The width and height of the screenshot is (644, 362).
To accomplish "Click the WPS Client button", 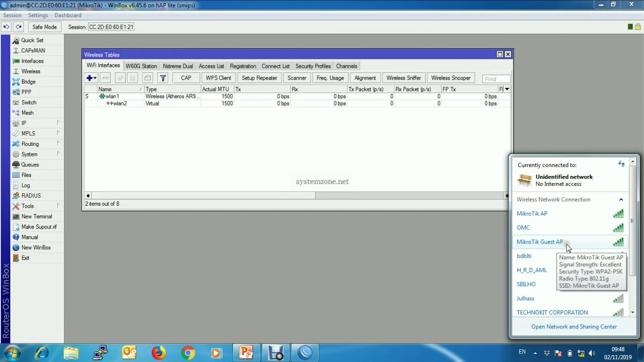I will tap(218, 78).
